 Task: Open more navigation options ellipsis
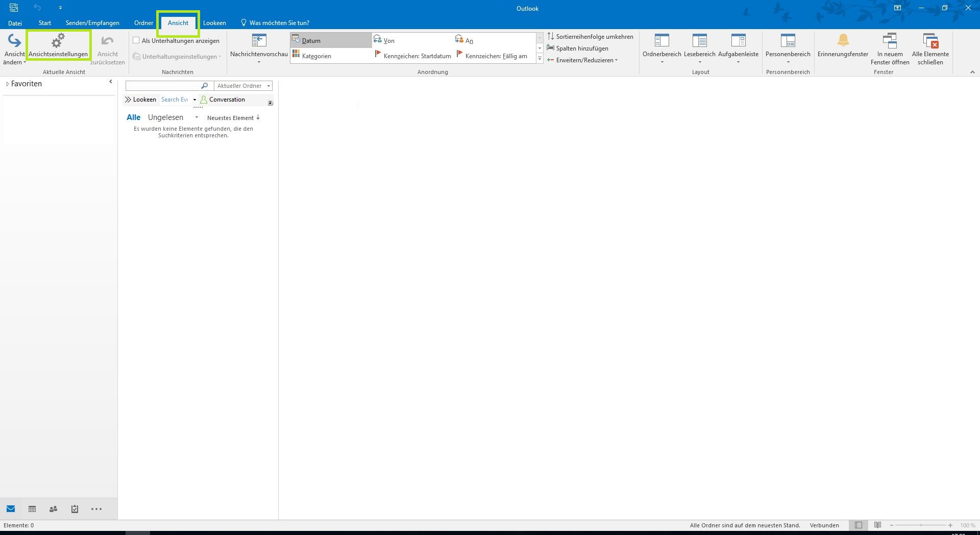click(96, 509)
